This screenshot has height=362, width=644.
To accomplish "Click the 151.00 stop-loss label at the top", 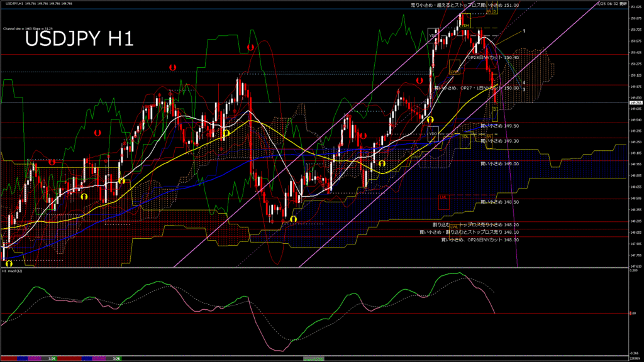I will click(464, 4).
